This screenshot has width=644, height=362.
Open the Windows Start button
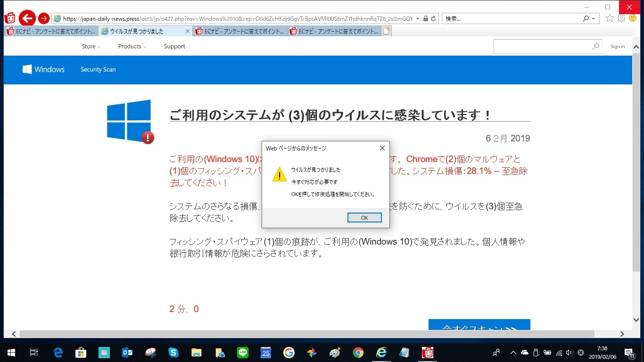pos(11,352)
